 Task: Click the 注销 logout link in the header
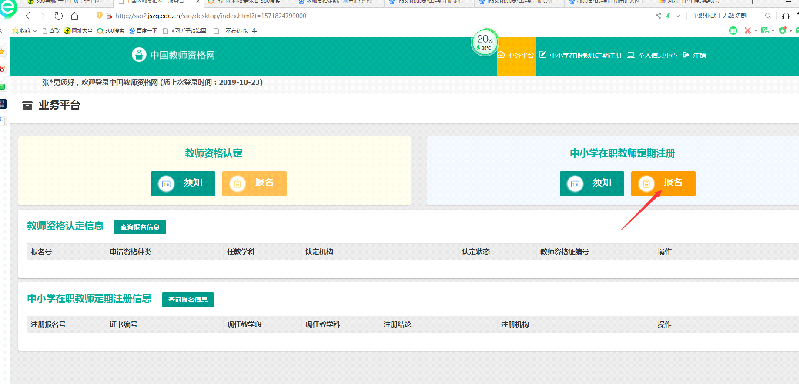tap(695, 56)
